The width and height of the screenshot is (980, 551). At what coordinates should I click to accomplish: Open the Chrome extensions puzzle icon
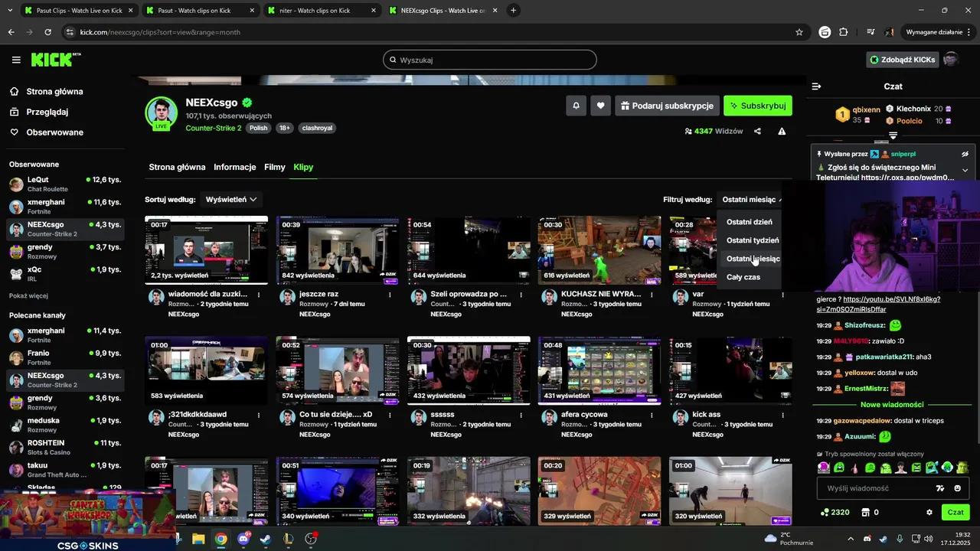coord(844,32)
